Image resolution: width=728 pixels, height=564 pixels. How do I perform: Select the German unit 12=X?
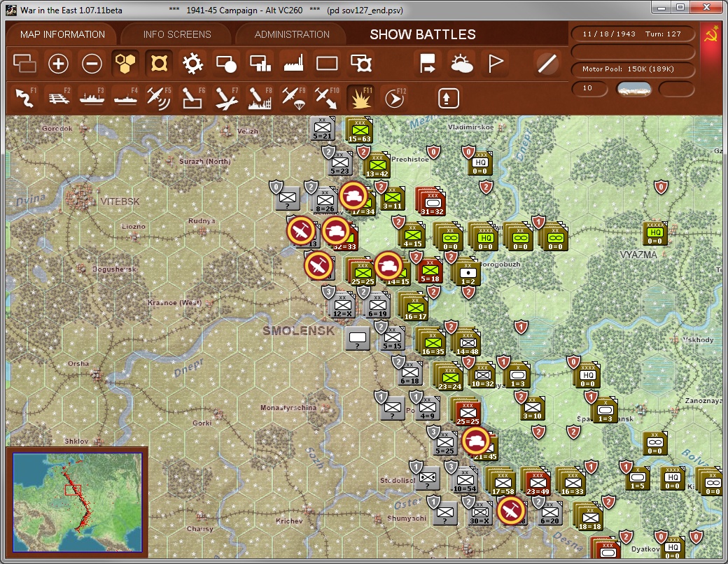[x=342, y=304]
